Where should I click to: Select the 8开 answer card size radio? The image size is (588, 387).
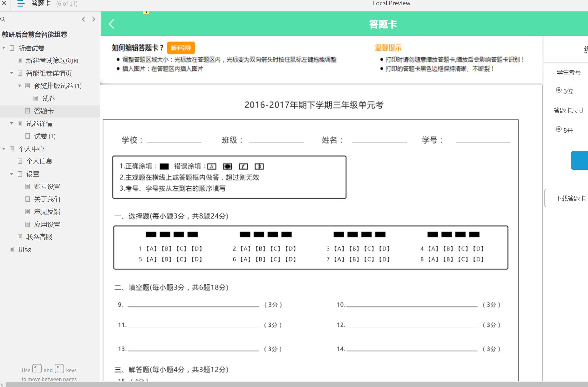[x=558, y=129]
